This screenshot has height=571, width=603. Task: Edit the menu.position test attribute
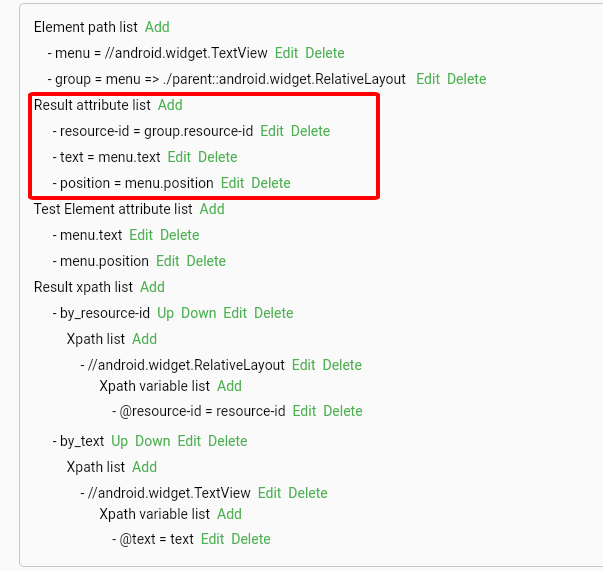[x=167, y=261]
